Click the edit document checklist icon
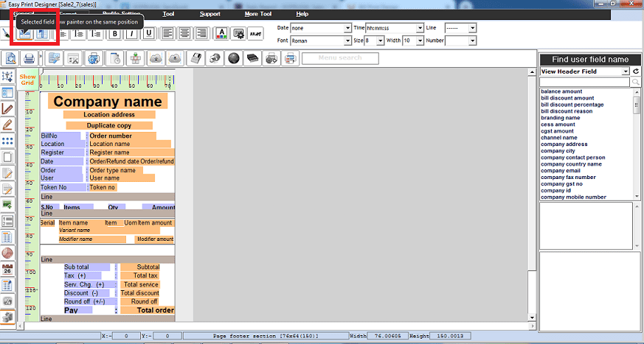The height and width of the screenshot is (344, 644). (54, 59)
